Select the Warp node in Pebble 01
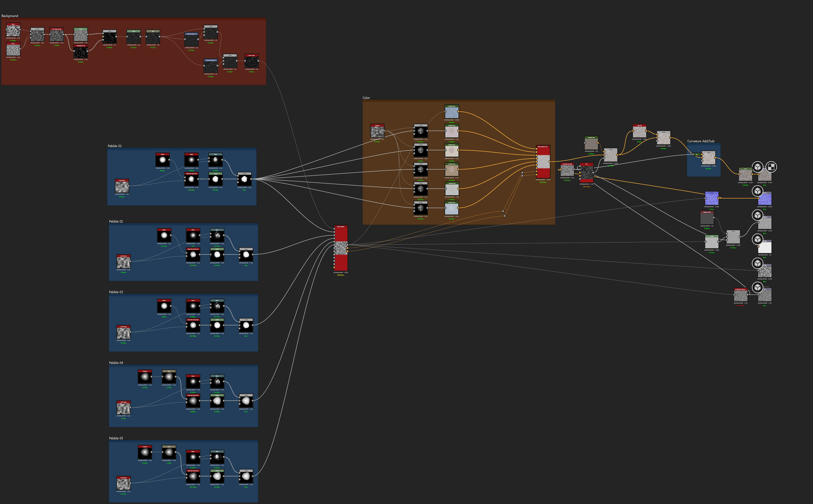The height and width of the screenshot is (504, 813). [x=216, y=160]
